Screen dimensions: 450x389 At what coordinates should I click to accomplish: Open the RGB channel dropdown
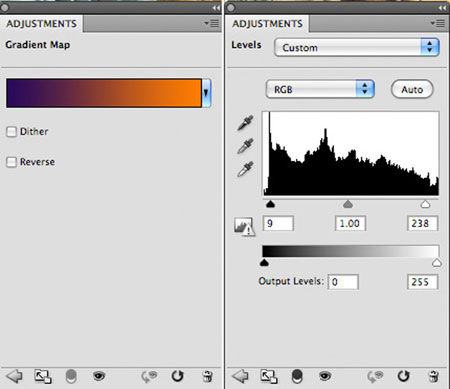point(320,89)
